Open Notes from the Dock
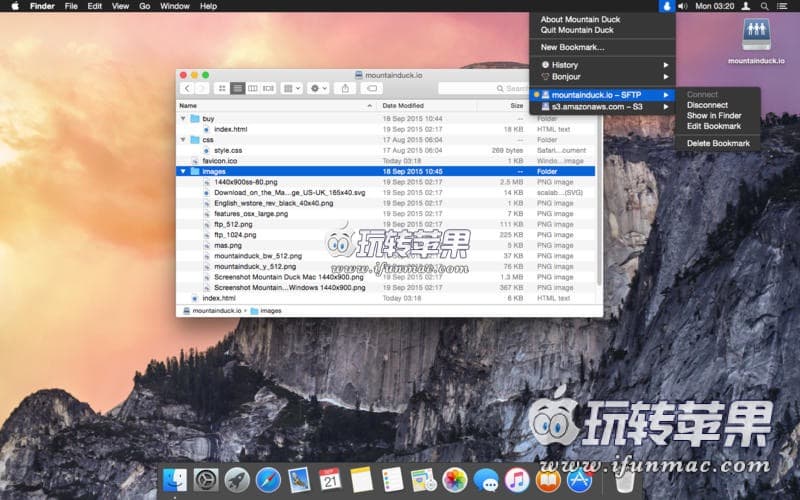 [x=362, y=480]
